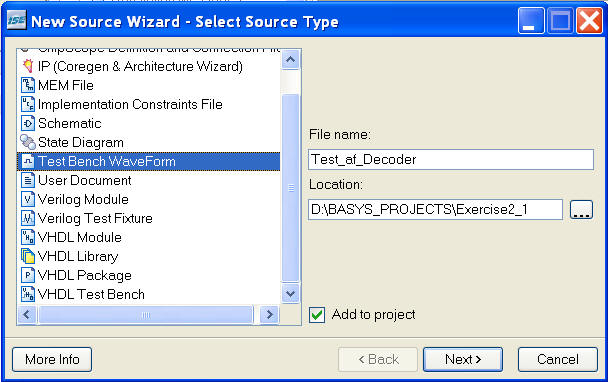Image resolution: width=608 pixels, height=382 pixels.
Task: Select the User Document icon
Action: click(28, 180)
